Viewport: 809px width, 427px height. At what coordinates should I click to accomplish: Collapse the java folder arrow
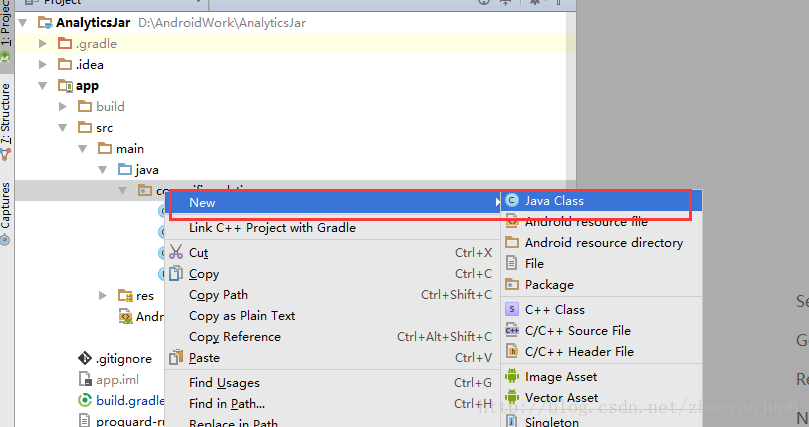click(x=103, y=170)
